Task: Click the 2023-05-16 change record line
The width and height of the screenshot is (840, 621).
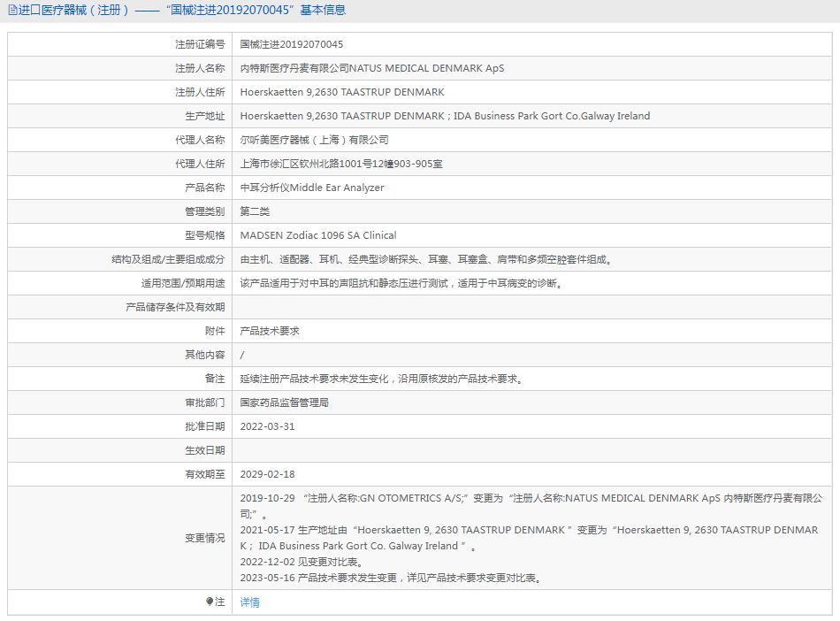Action: coord(390,579)
